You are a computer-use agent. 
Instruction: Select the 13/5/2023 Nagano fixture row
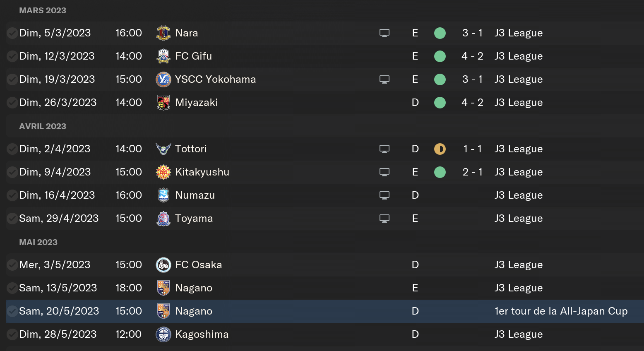290,288
